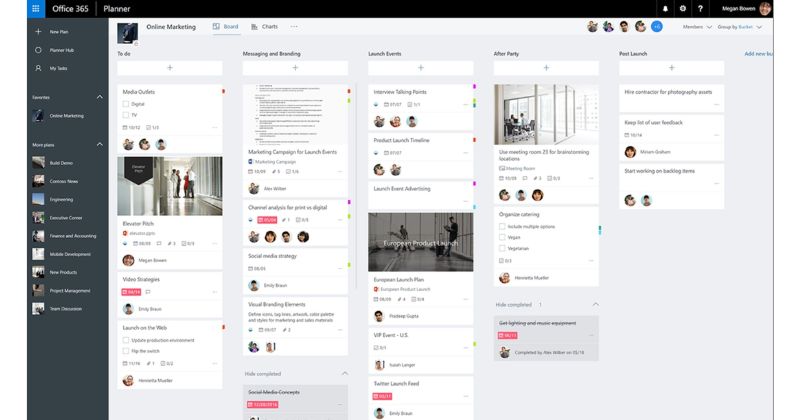800x420 pixels.
Task: Click the New Plan plus icon
Action: pos(38,32)
